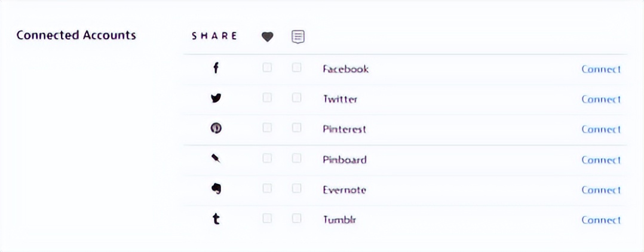The height and width of the screenshot is (252, 644).
Task: Click the Facebook logo icon
Action: point(216,68)
